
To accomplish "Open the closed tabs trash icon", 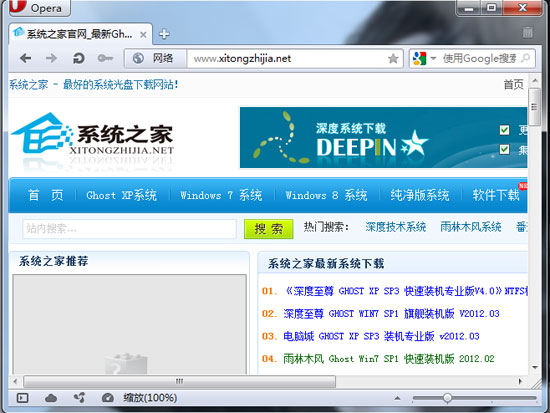I will [528, 32].
